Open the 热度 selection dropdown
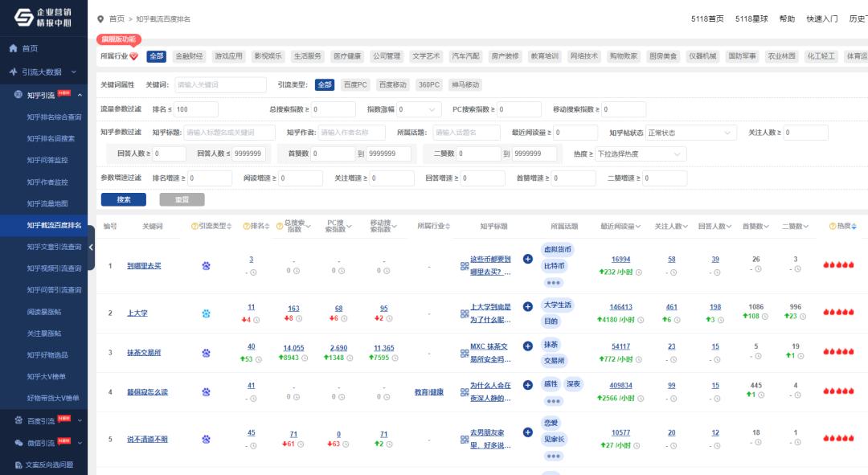The image size is (868, 475). coord(640,154)
